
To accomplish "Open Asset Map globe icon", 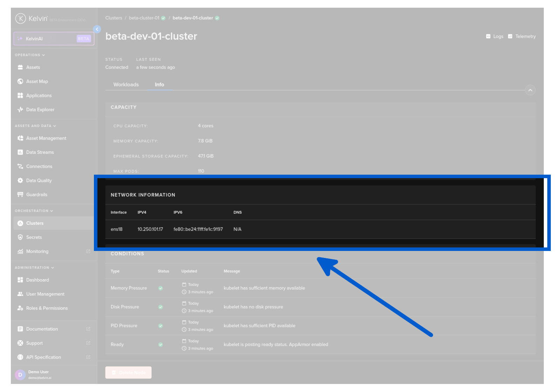I will point(20,81).
